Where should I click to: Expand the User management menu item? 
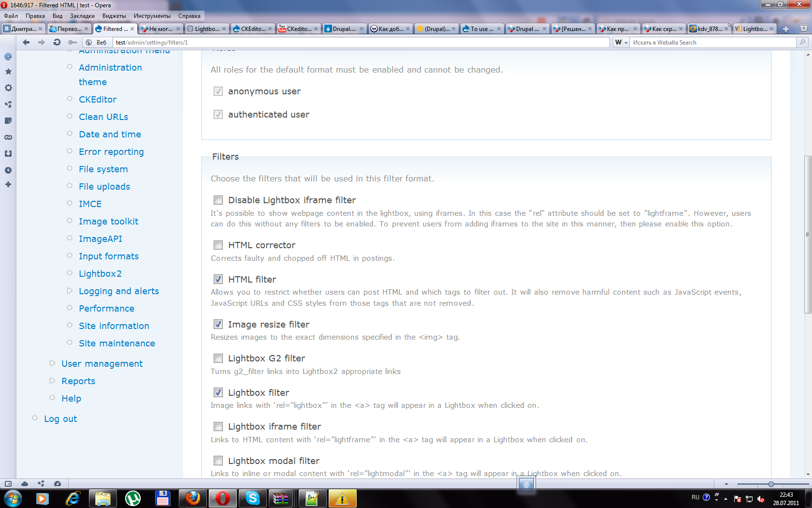coord(101,364)
